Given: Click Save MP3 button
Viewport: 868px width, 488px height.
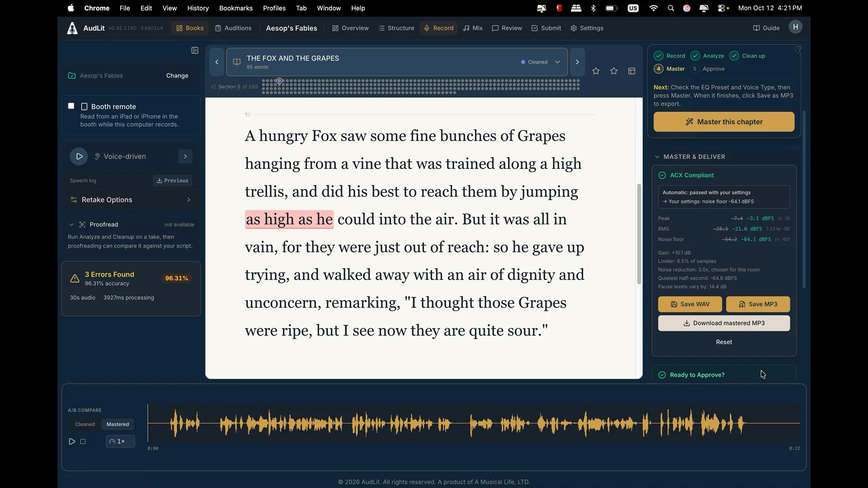Looking at the screenshot, I should tap(758, 304).
